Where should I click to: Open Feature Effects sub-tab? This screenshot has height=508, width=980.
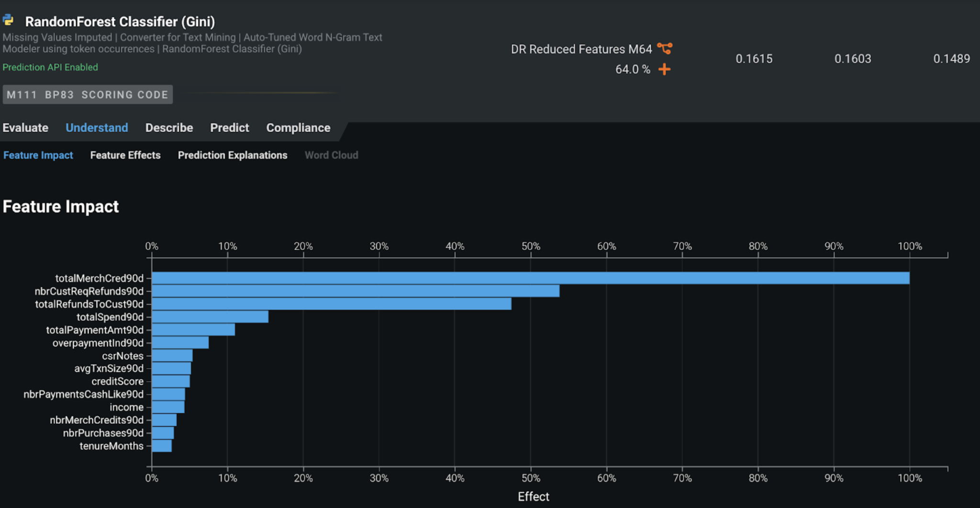125,155
